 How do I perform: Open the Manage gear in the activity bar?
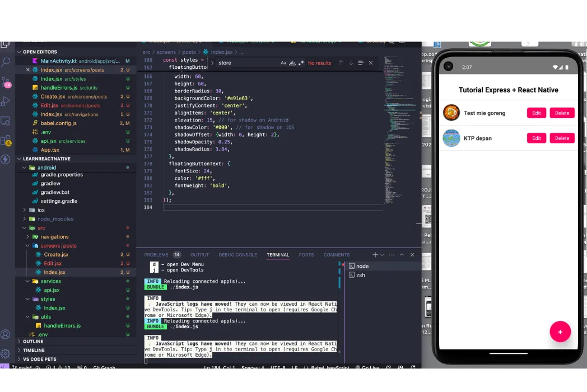[6, 353]
